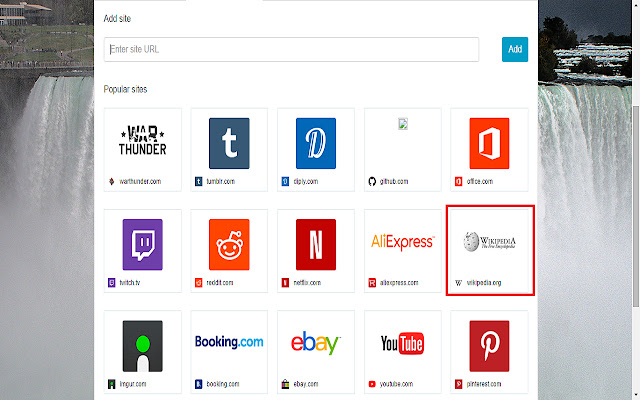Click the Popular sites heading

point(125,89)
